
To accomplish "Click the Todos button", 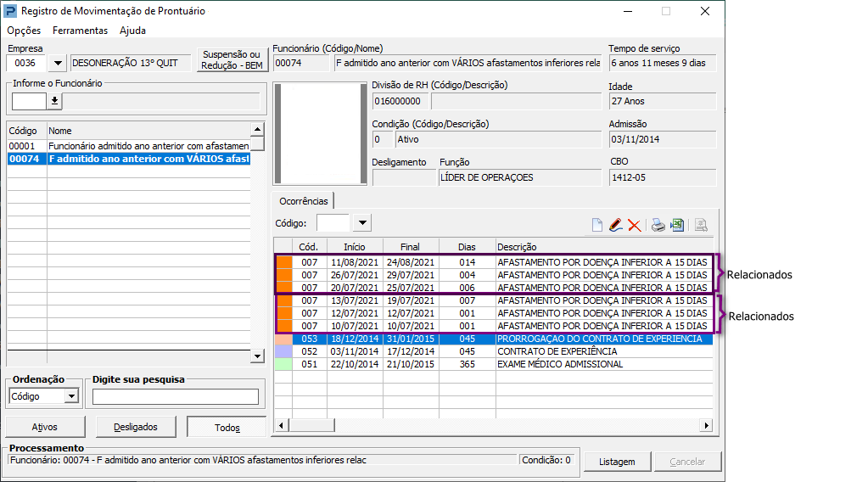I will click(x=227, y=427).
